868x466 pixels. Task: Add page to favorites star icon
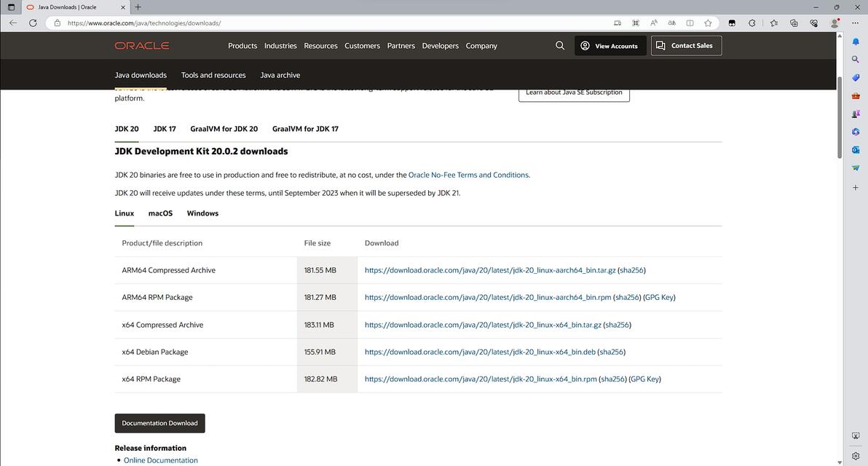click(708, 23)
